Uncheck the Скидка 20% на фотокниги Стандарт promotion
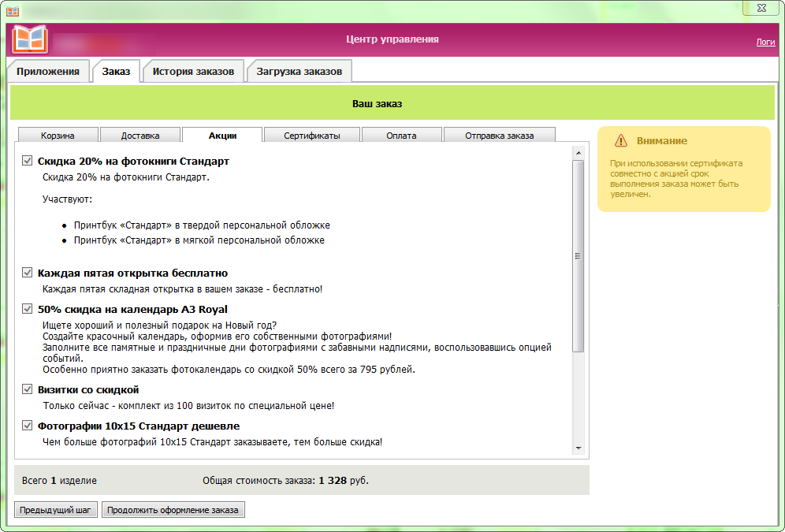The height and width of the screenshot is (532, 785). click(28, 161)
